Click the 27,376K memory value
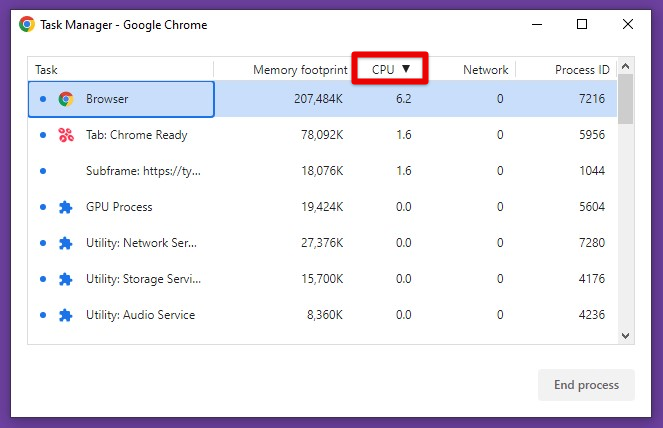 [322, 243]
